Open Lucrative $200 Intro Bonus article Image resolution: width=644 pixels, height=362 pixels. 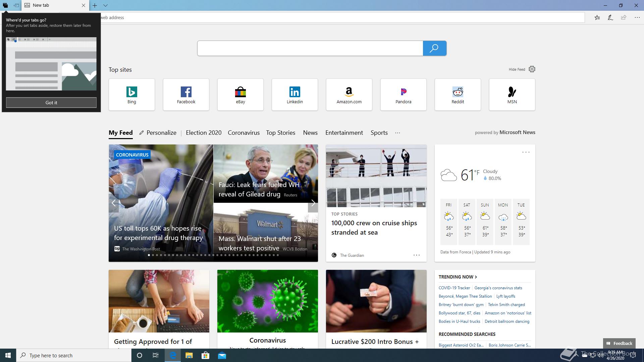[375, 342]
